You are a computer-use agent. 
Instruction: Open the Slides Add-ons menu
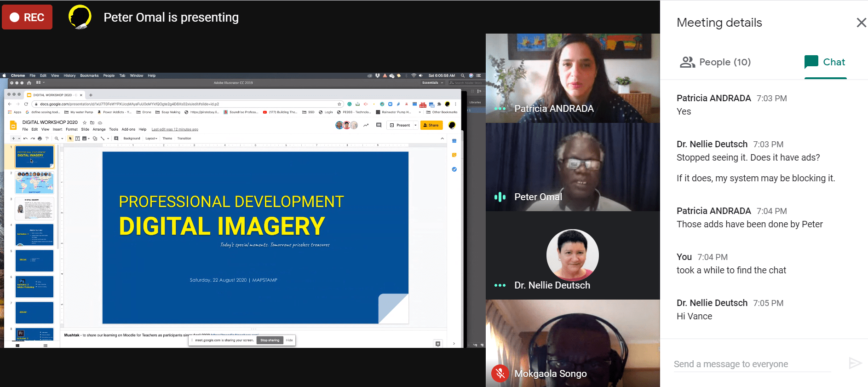click(x=128, y=129)
